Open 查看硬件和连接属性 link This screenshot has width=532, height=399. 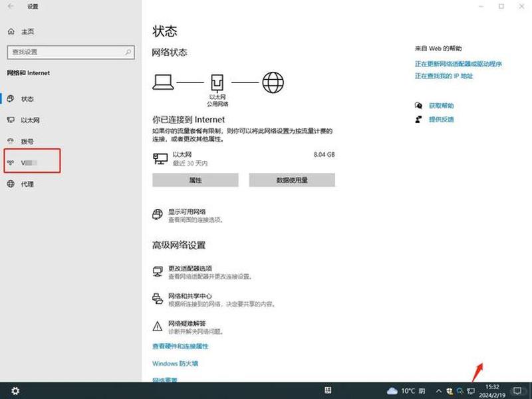pyautogui.click(x=180, y=346)
